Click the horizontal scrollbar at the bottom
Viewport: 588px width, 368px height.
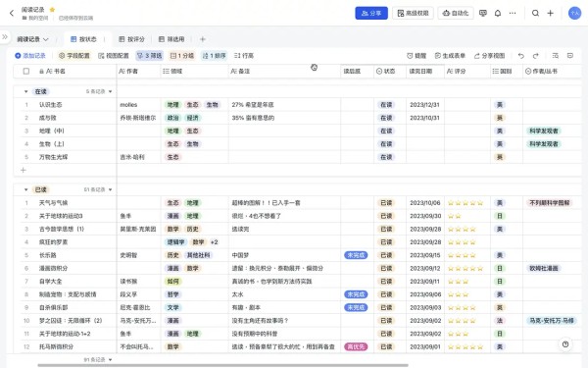point(222,365)
